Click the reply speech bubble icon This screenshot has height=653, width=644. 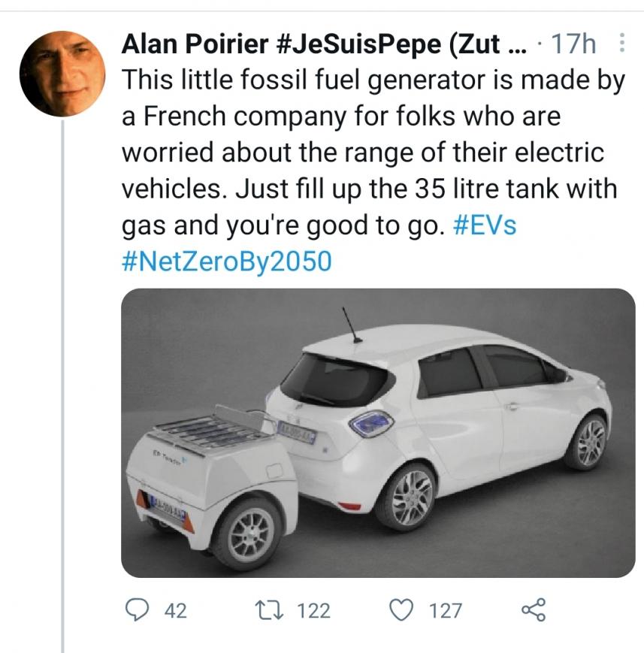(x=136, y=610)
